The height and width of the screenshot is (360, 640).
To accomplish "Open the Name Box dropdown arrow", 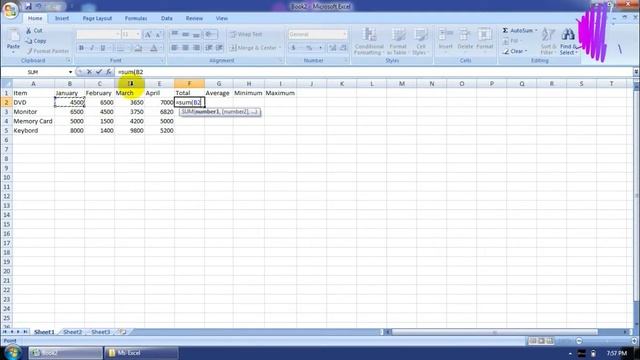I will coord(70,72).
